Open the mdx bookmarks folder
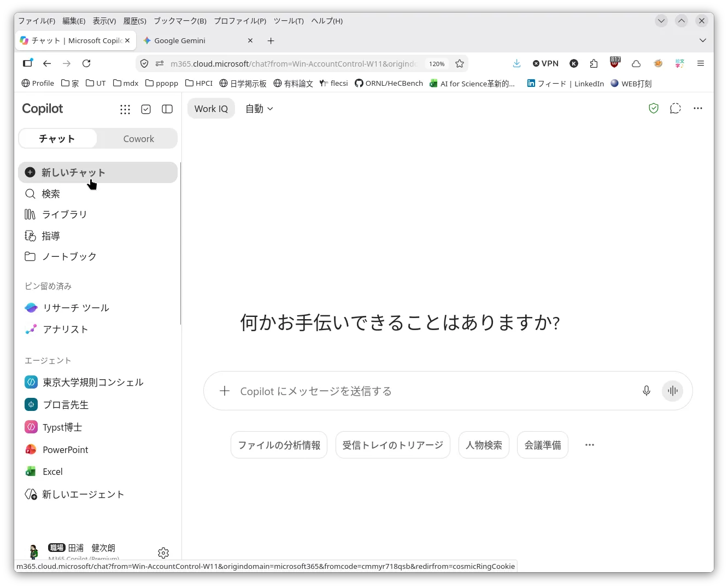The image size is (728, 588). (126, 83)
